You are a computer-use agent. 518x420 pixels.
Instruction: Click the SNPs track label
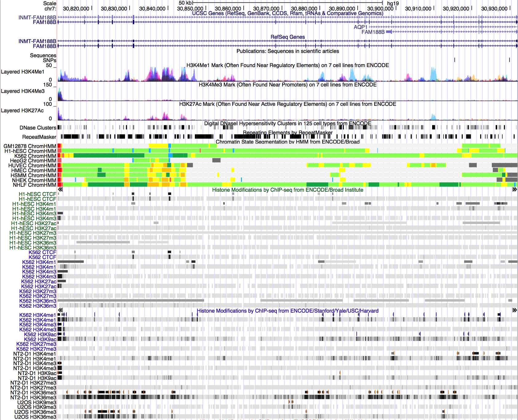[50, 60]
